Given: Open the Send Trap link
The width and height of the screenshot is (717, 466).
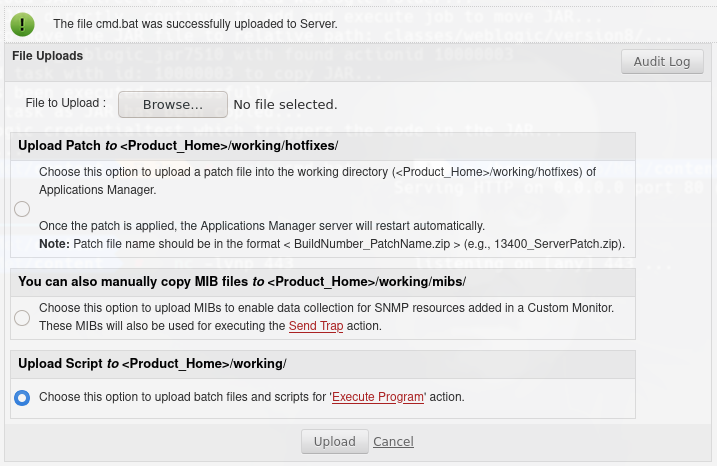Looking at the screenshot, I should [315, 326].
